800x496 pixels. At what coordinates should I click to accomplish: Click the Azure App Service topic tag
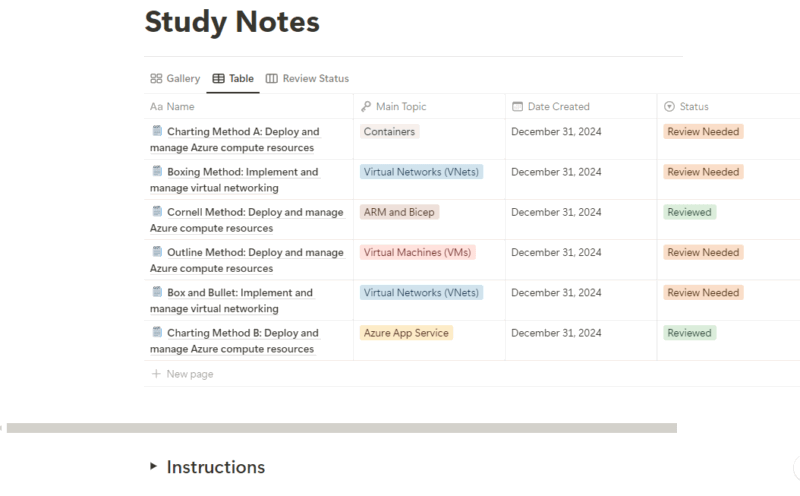pos(406,333)
